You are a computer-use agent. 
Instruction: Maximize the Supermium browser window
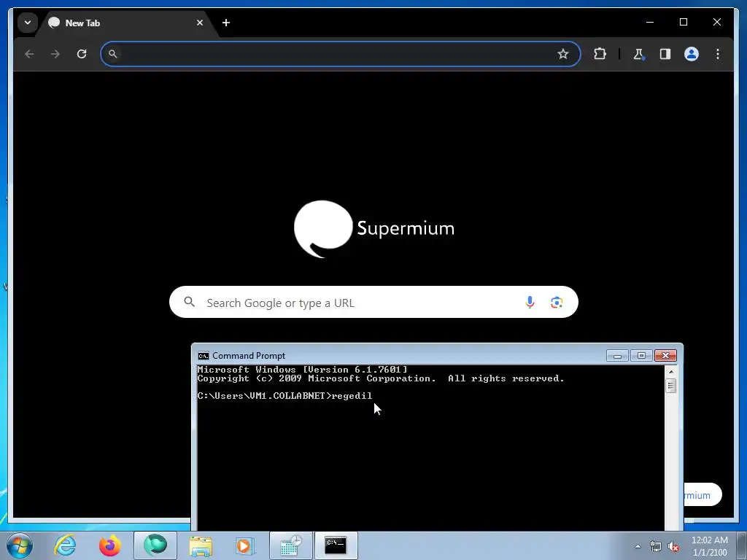(x=683, y=22)
